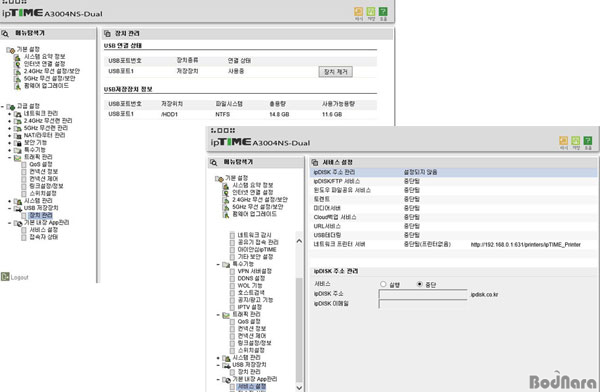Click the Logout door icon

[5, 276]
